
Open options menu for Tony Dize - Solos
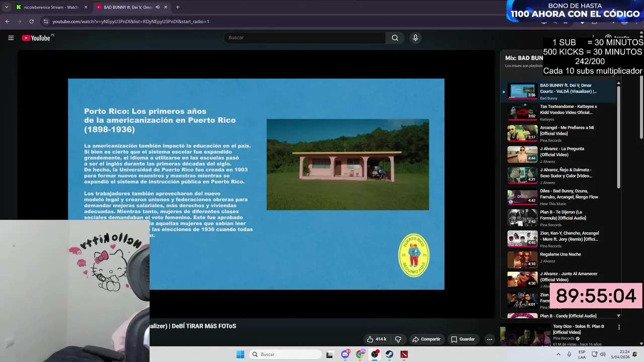[x=619, y=327]
